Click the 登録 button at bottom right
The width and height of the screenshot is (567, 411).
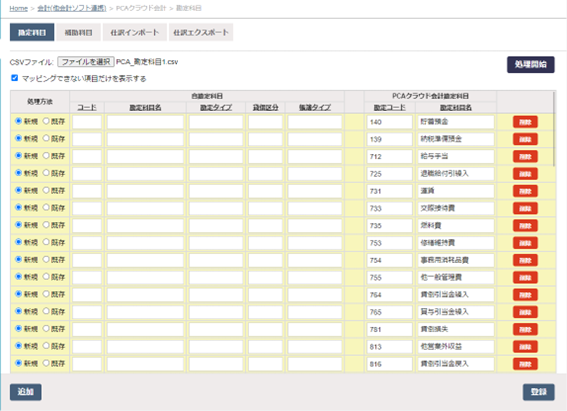pyautogui.click(x=538, y=392)
